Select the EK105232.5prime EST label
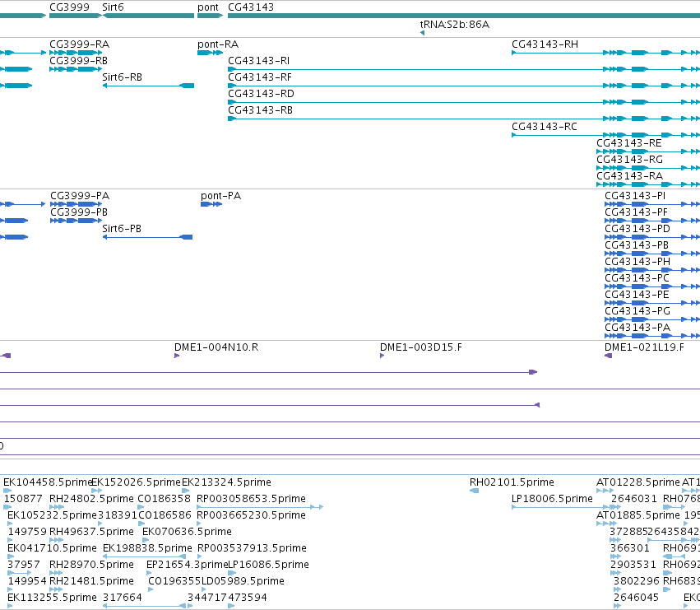 pyautogui.click(x=52, y=515)
